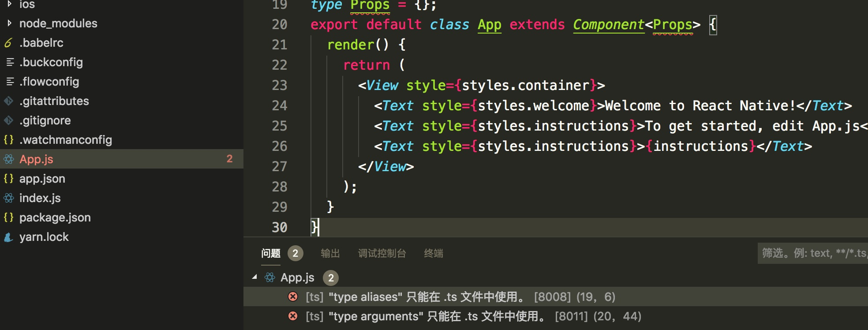The image size is (868, 330).
Task: Click the error count badge on App.js explorer row
Action: [x=229, y=159]
